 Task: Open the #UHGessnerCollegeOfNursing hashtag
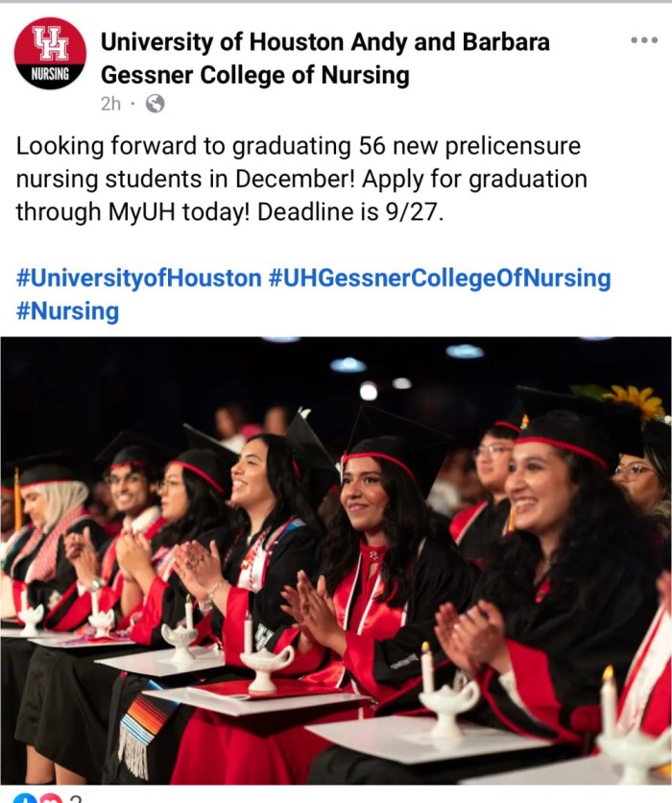(x=439, y=279)
